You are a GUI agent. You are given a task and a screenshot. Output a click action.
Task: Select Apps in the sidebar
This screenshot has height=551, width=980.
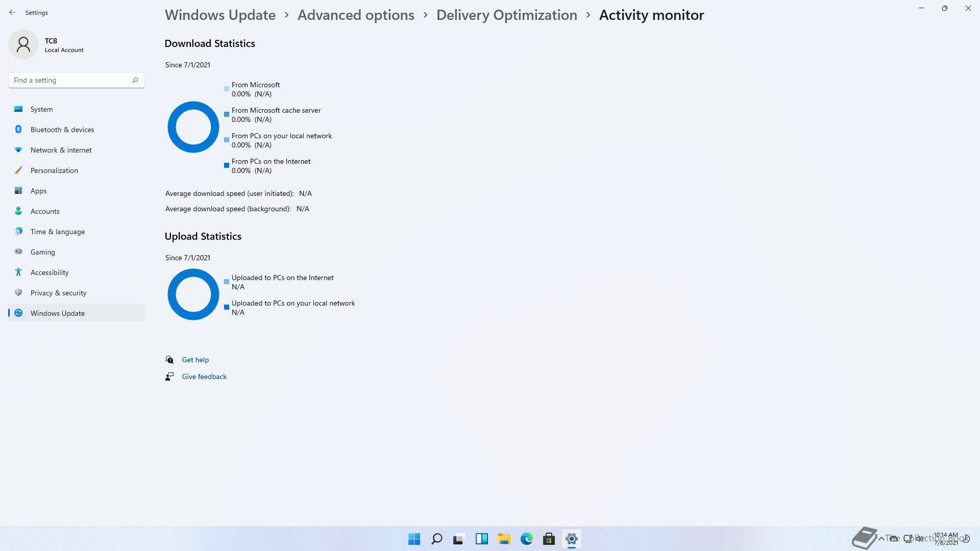click(x=77, y=191)
